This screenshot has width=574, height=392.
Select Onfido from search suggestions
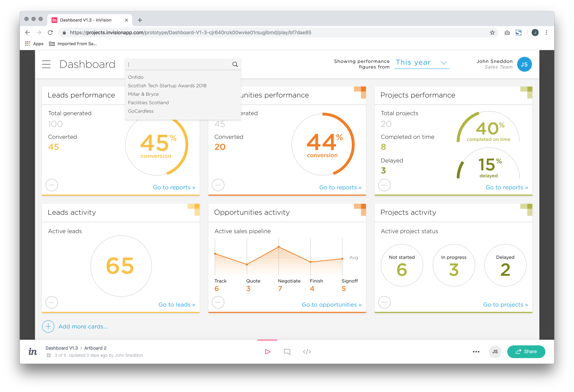(x=136, y=77)
